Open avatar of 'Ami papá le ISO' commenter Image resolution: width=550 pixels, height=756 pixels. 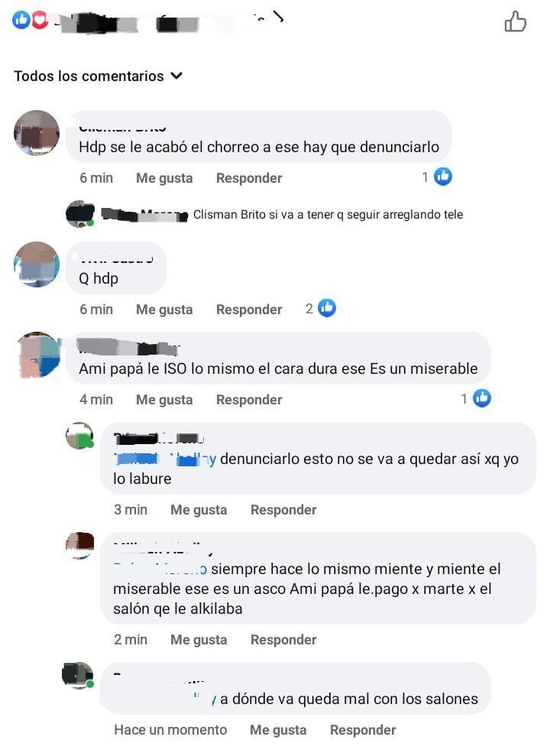coord(38,355)
